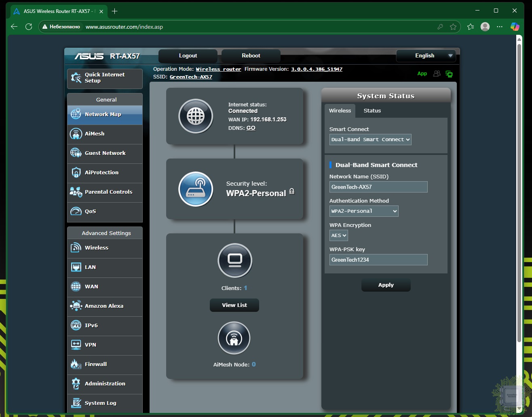
Task: Click the Clients count number 1
Action: click(245, 288)
